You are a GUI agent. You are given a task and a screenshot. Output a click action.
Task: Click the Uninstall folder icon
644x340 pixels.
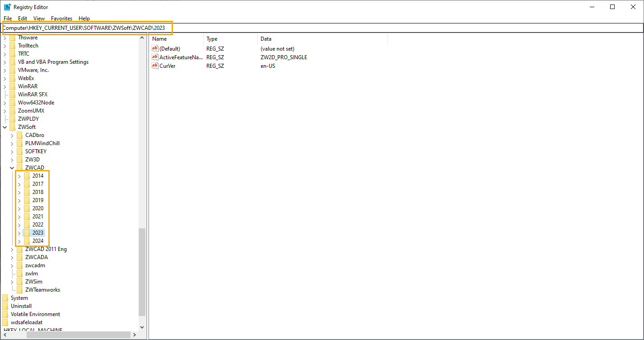5,306
